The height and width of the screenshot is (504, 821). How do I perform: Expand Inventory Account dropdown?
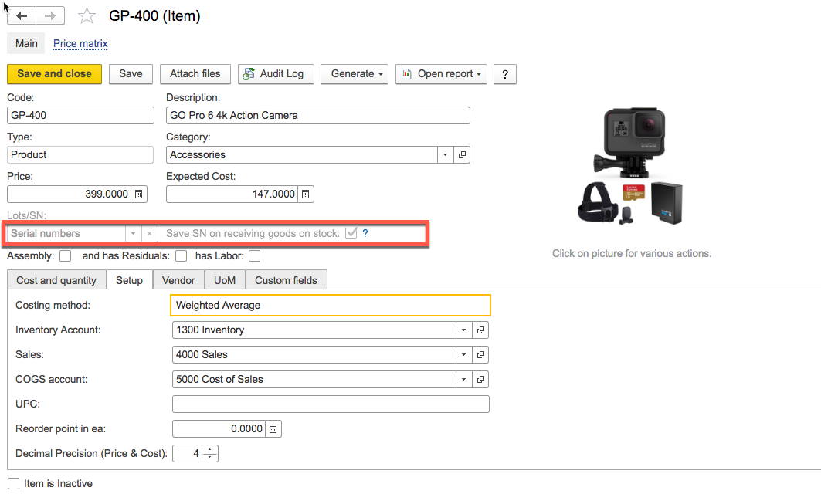(x=463, y=330)
